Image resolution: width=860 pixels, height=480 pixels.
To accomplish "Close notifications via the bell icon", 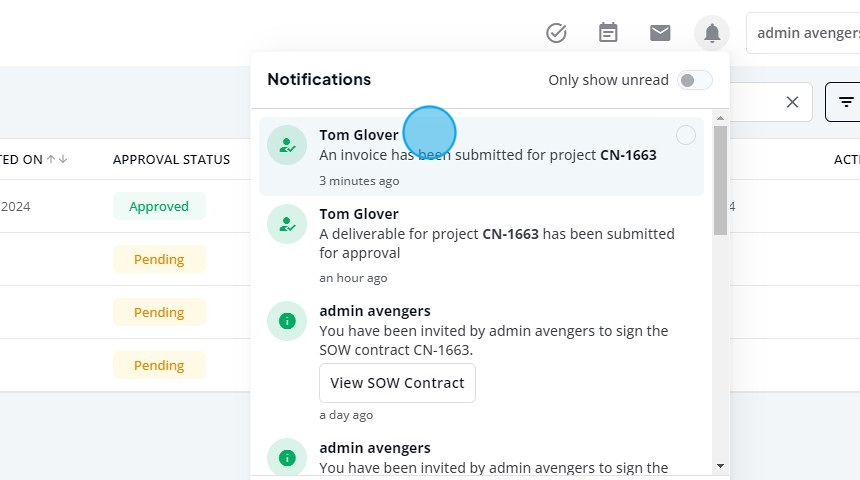I will tap(712, 33).
